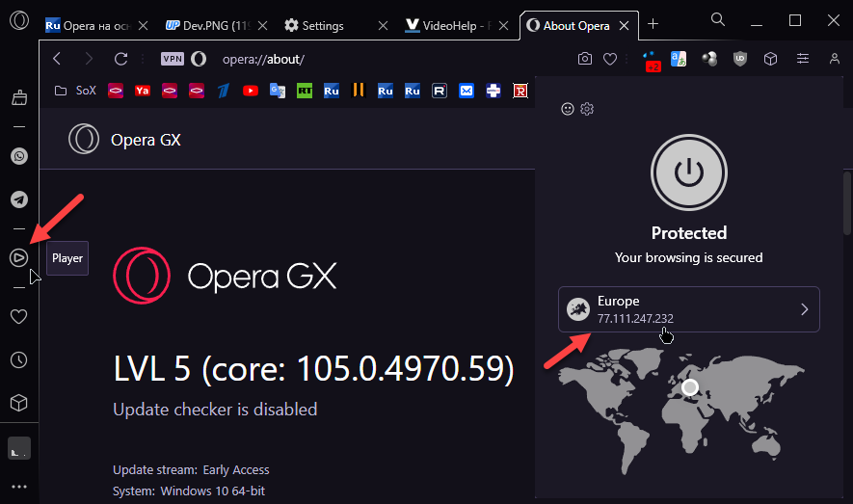Open the green RT bookmark
Viewport: 853px width, 504px height.
click(x=305, y=91)
